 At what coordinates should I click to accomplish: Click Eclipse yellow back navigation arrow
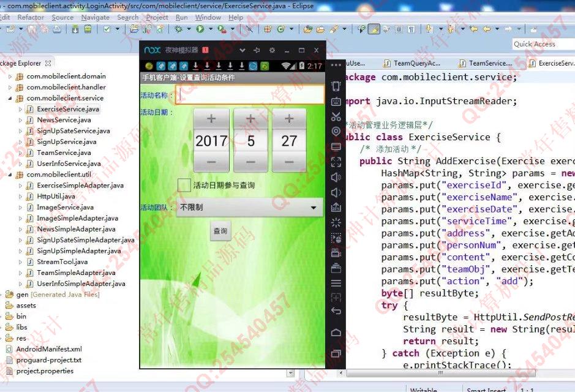coord(487,29)
